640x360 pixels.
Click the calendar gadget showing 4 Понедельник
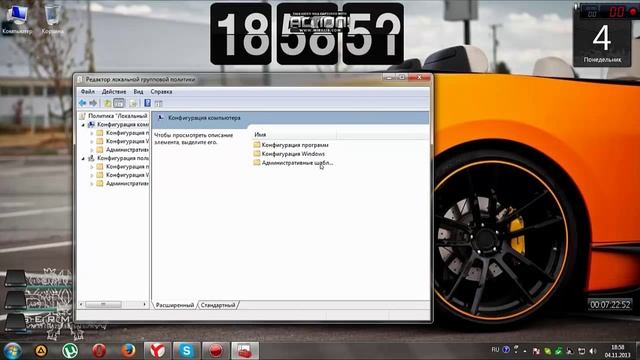click(602, 42)
